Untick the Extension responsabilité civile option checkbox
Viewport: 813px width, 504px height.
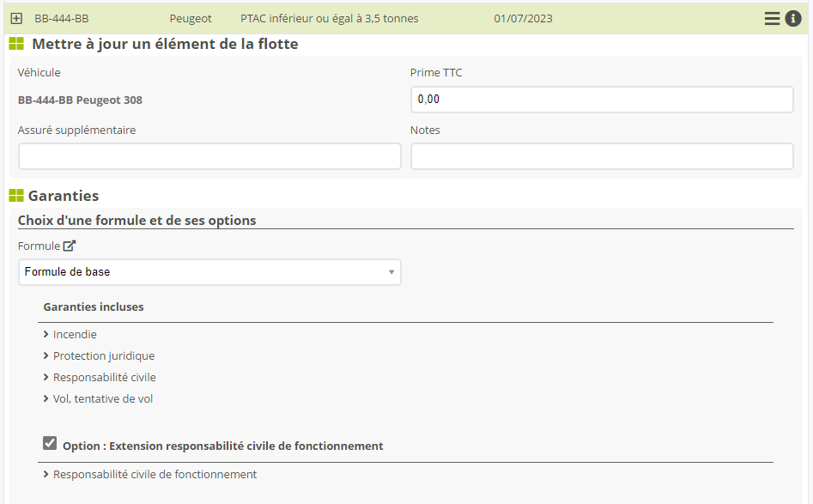click(50, 443)
